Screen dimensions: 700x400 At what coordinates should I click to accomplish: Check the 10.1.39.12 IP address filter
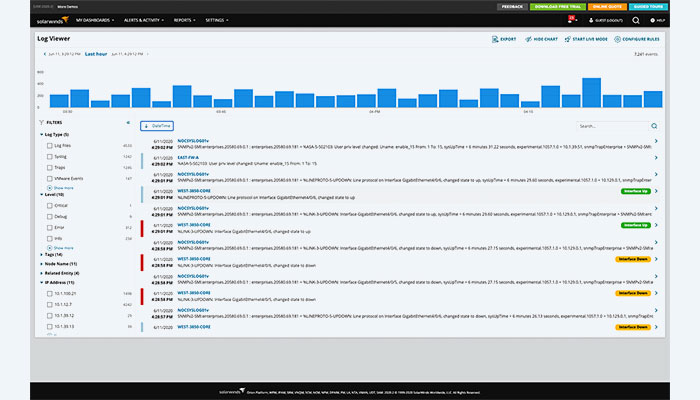[x=50, y=316]
